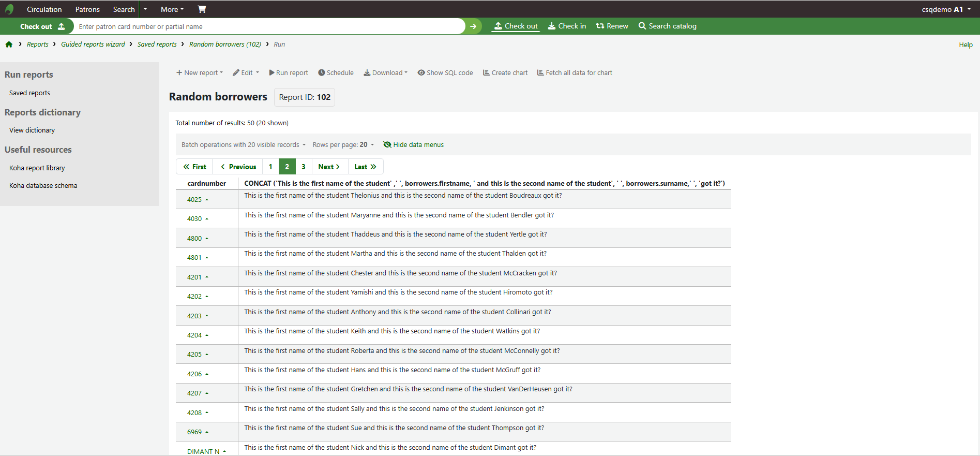Click Fetch all data for chart

coord(575,73)
